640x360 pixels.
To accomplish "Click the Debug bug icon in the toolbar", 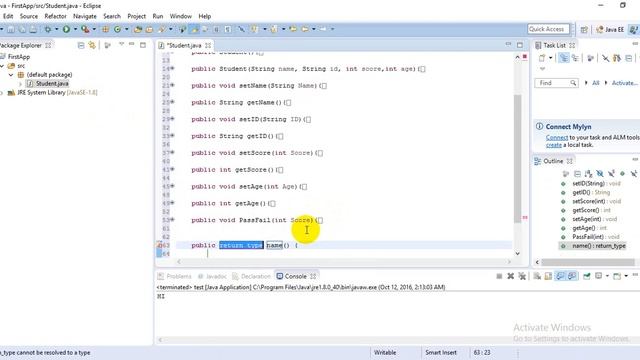I will point(48,29).
